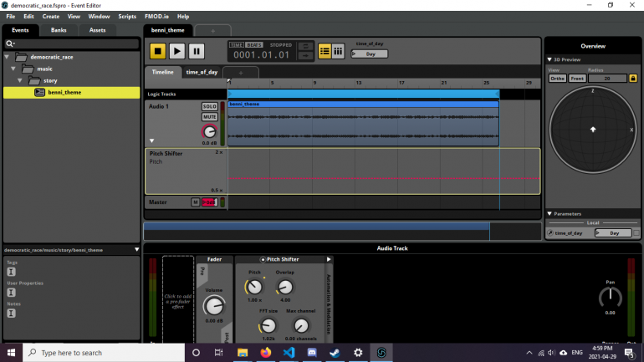The image size is (644, 362).
Task: Click the lock icon beside Radius field
Action: [x=633, y=78]
